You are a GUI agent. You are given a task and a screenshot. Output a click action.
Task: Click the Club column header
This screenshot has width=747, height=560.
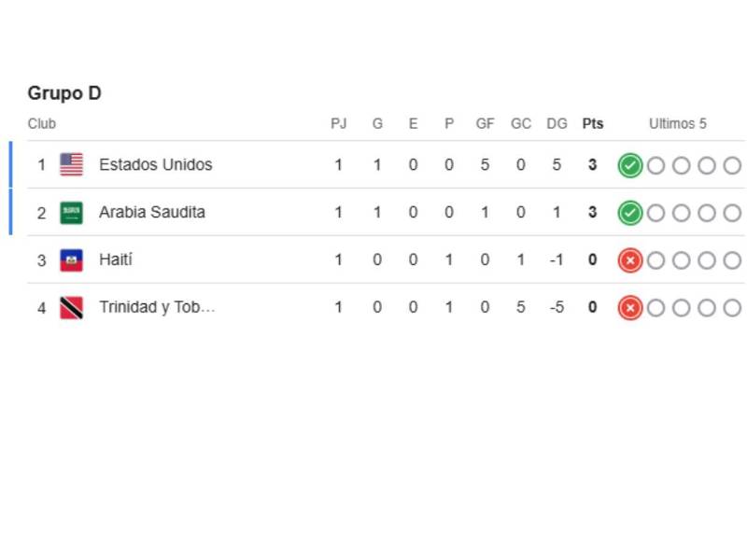click(x=42, y=124)
